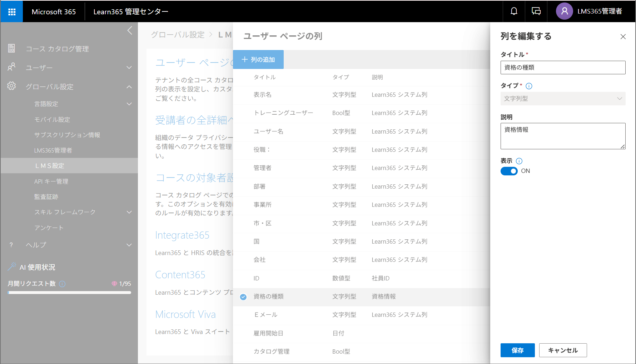Select the 部署 row
Screen dimensions: 636x364
[361, 187]
